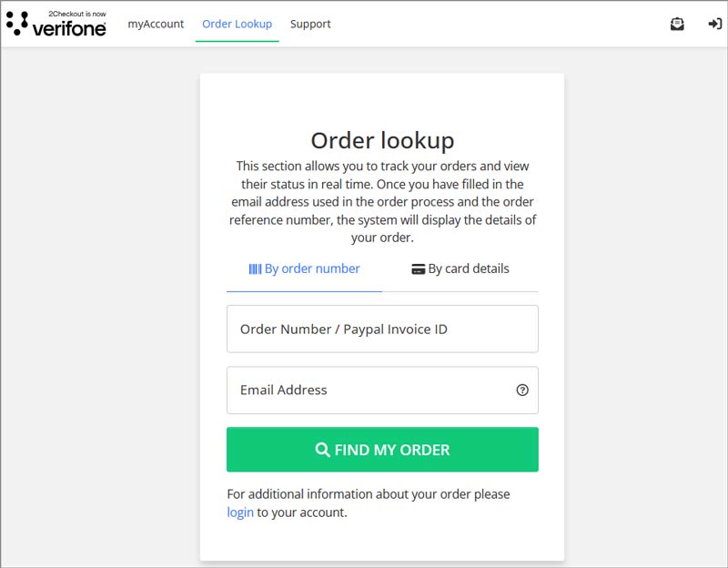Click the '2Checkout is now' text
Screen dimensions: 728x568
(77, 14)
